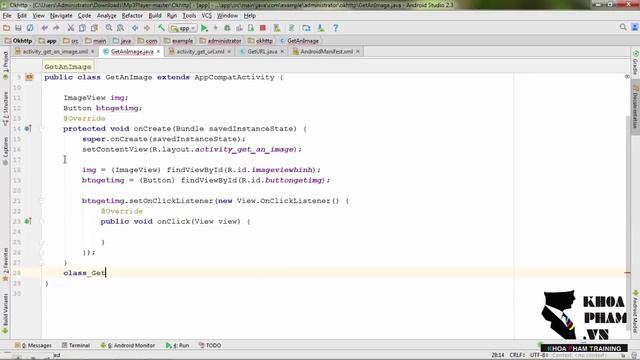Toggle the Captures tool window
Screen dimensions: 640x360
(x=5, y=151)
